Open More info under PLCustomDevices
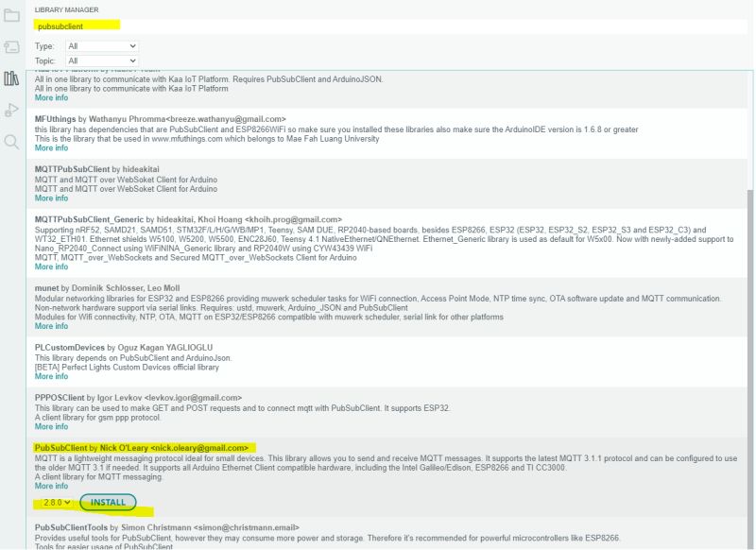 51,376
